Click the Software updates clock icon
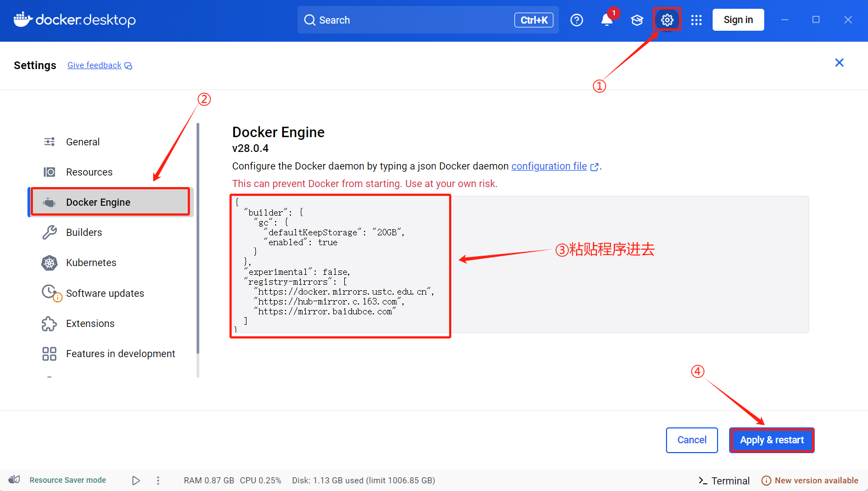Viewport: 868px width, 491px height. click(x=51, y=293)
